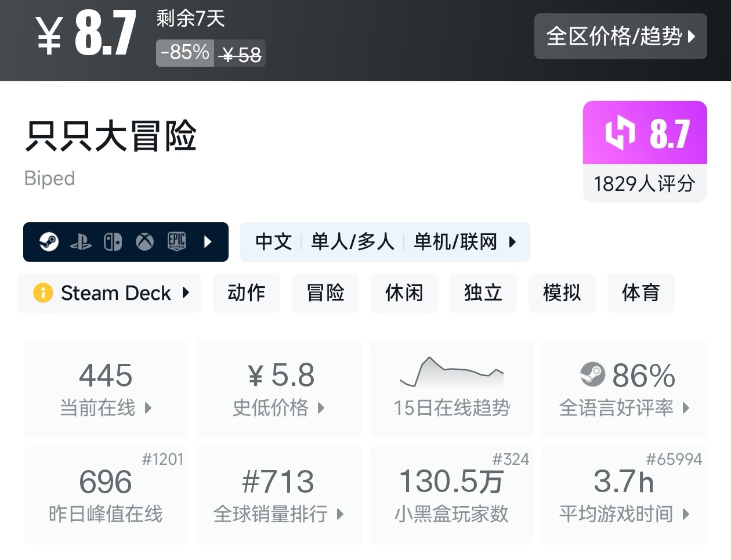Expand Steam Deck compatibility details

coord(186,293)
